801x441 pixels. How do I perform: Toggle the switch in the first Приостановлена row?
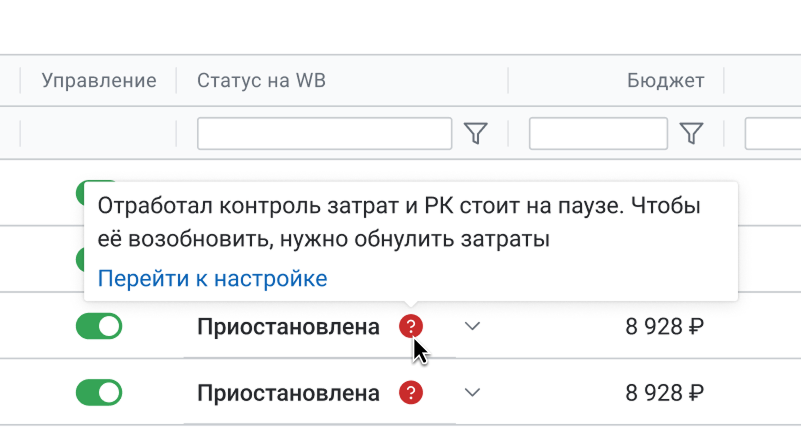coord(99,326)
